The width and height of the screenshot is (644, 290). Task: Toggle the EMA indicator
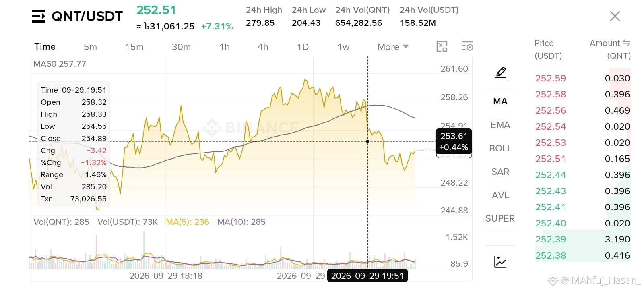click(500, 125)
